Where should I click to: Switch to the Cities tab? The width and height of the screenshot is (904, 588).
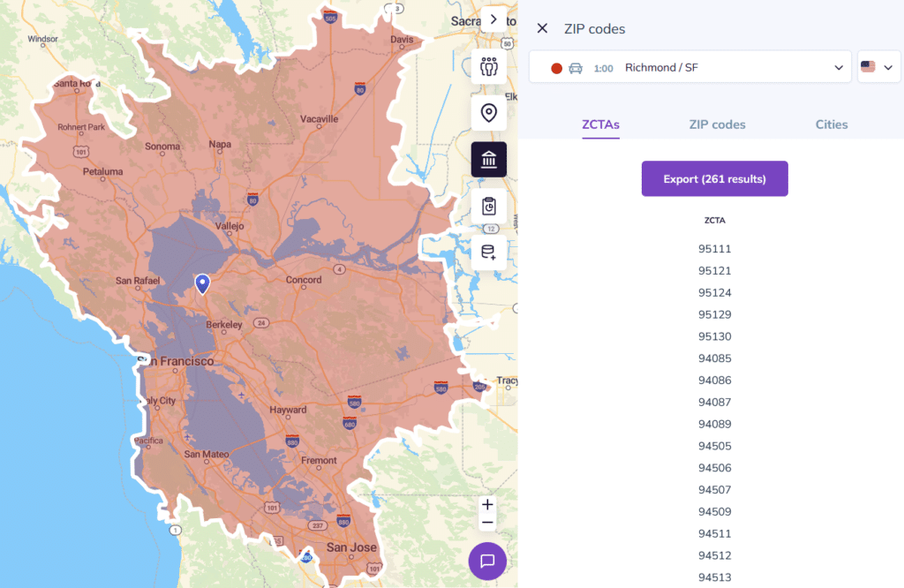[831, 124]
